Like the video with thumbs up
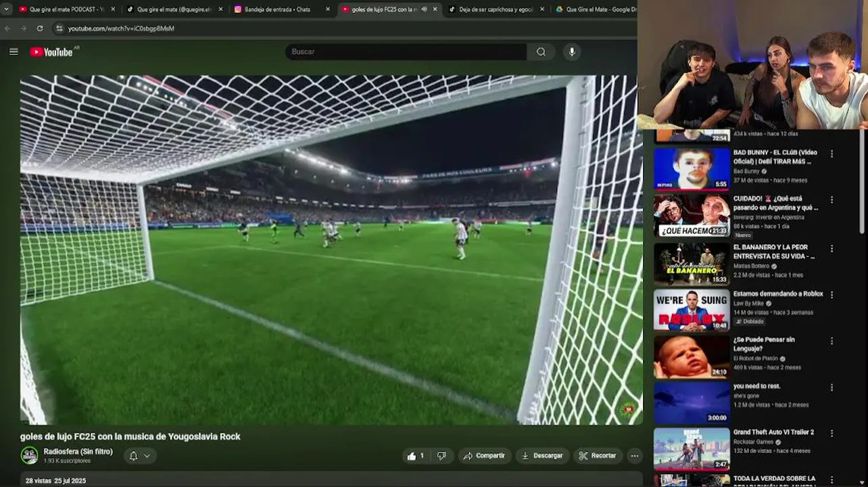This screenshot has height=487, width=868. click(415, 456)
